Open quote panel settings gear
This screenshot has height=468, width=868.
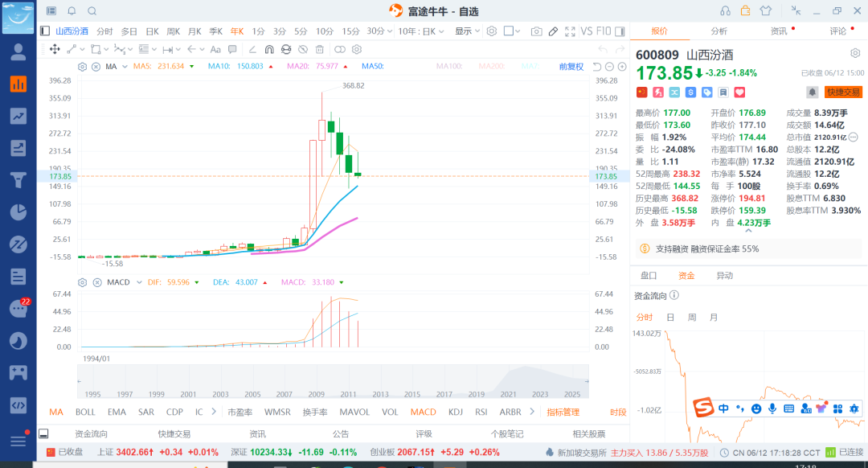855,53
